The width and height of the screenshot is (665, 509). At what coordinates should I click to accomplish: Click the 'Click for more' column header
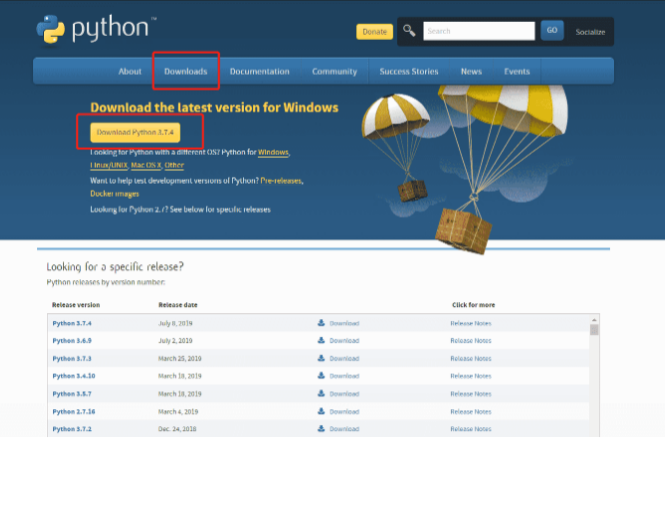pyautogui.click(x=473, y=305)
